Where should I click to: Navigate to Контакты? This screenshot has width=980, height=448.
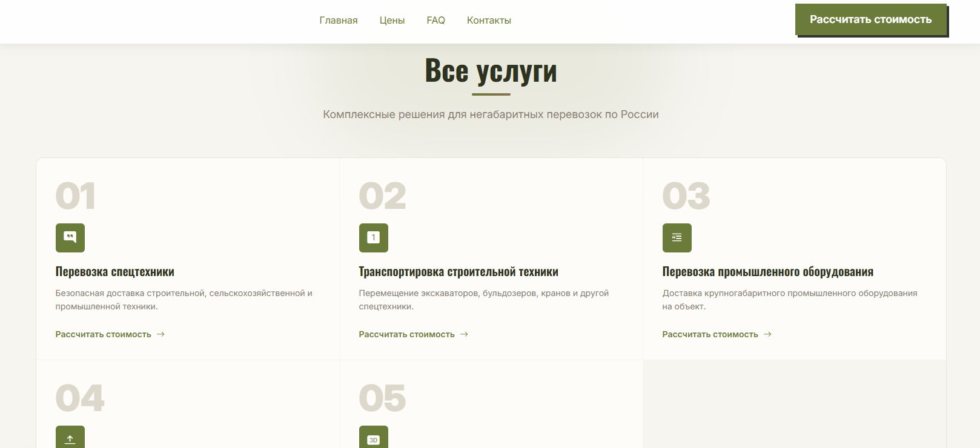[x=489, y=21]
